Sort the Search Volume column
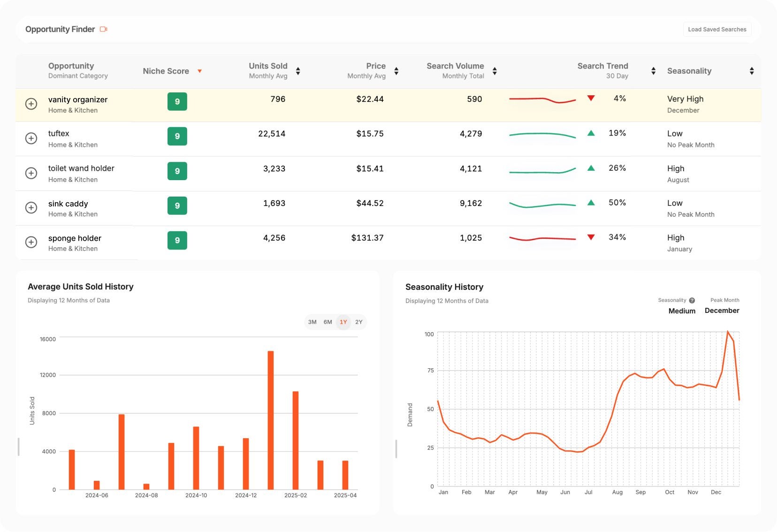Screen dimensions: 777x532 tap(495, 71)
